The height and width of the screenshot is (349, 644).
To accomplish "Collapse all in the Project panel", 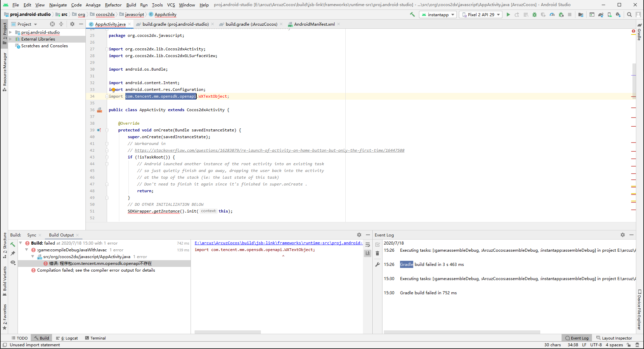I will (x=61, y=24).
